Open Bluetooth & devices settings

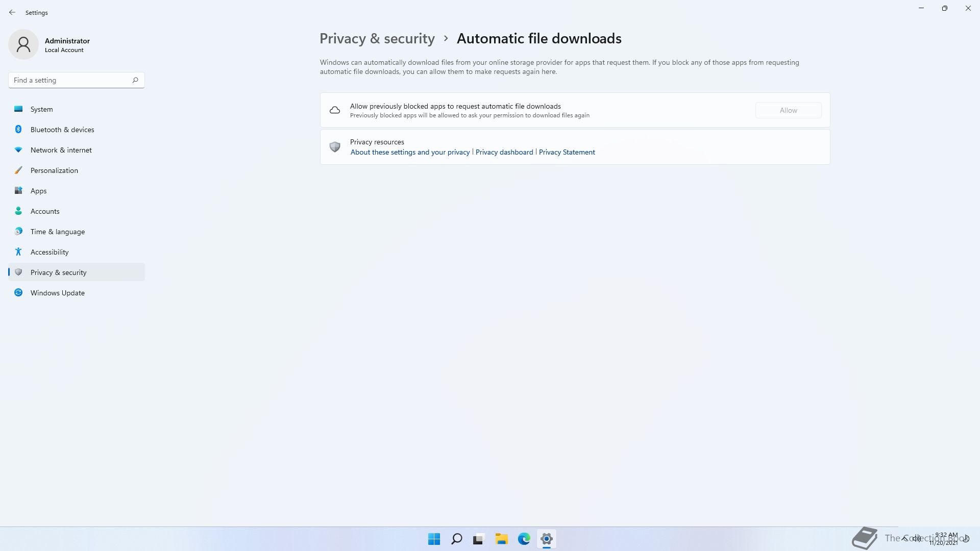pyautogui.click(x=77, y=130)
